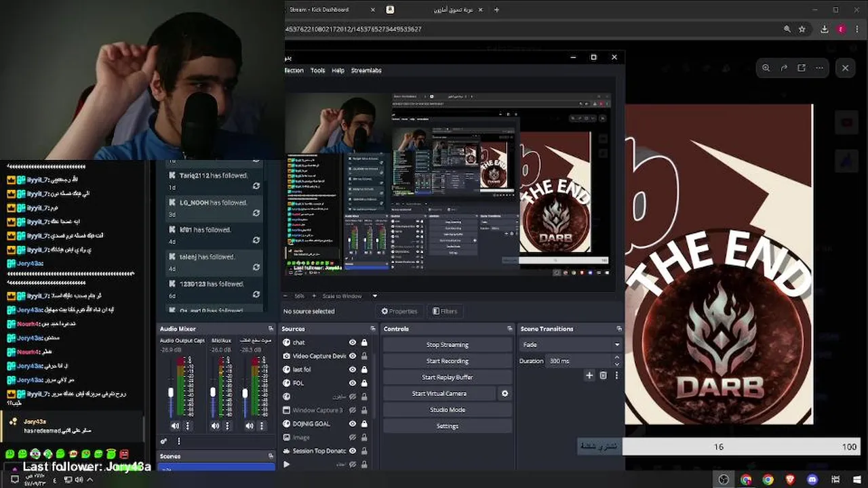The height and width of the screenshot is (488, 868).
Task: Pop out the Controls dock
Action: click(x=509, y=329)
